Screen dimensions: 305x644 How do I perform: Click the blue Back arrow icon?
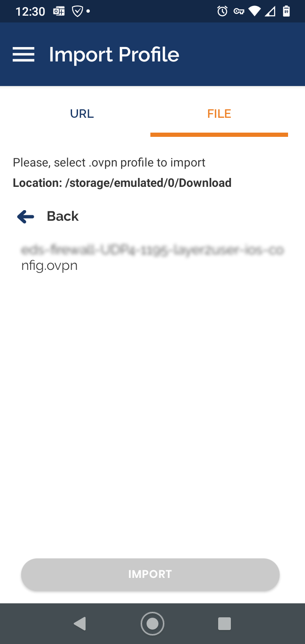coord(26,217)
